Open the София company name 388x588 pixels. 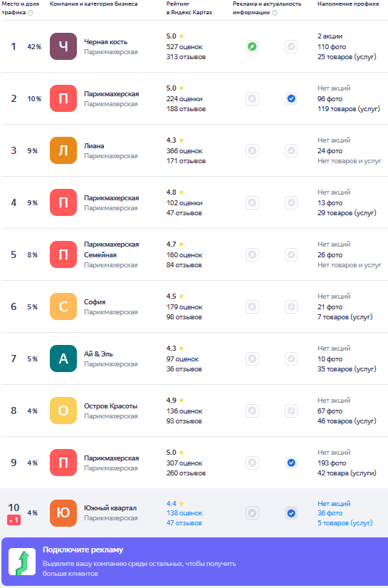tap(95, 302)
